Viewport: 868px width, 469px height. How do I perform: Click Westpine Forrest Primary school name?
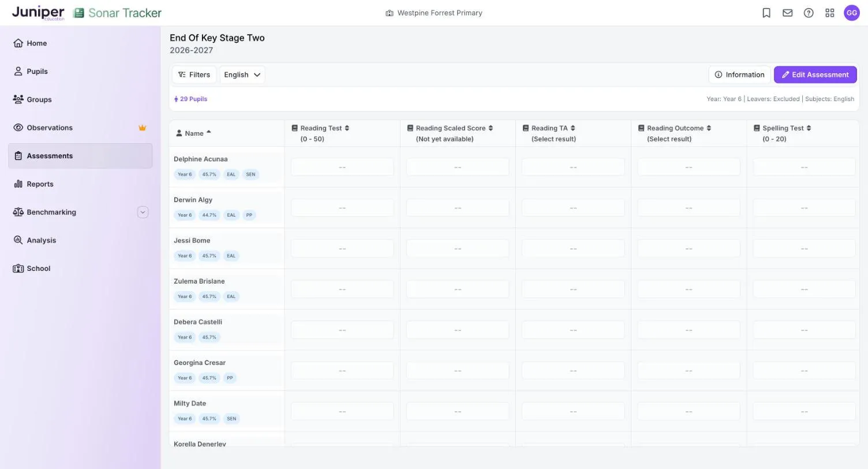pyautogui.click(x=440, y=13)
